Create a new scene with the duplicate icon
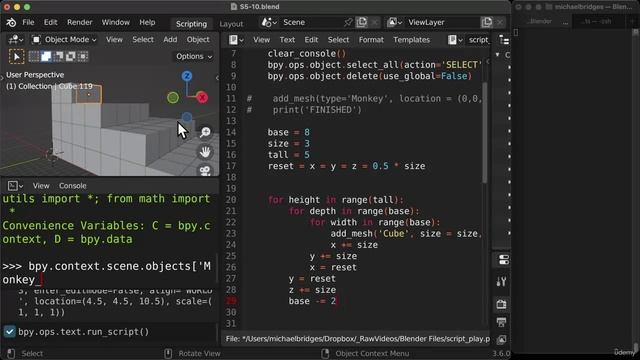 pyautogui.click(x=362, y=22)
